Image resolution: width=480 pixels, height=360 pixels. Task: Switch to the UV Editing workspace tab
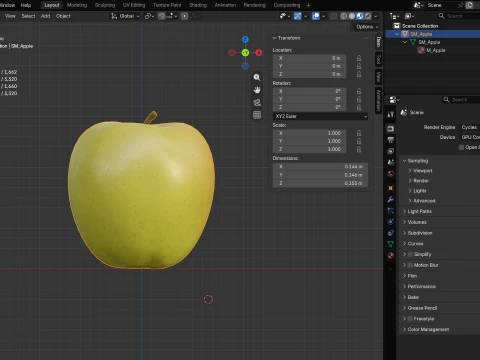(134, 5)
